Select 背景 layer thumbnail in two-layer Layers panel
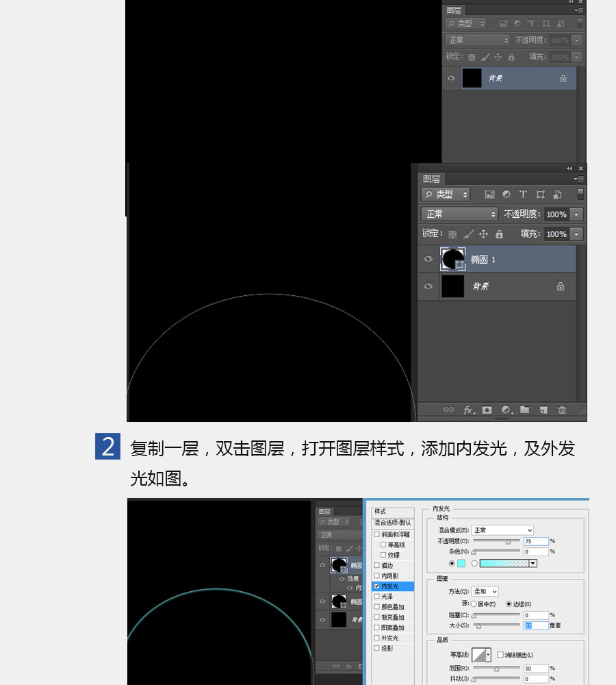Viewport: 616px width, 685px height. click(x=452, y=286)
